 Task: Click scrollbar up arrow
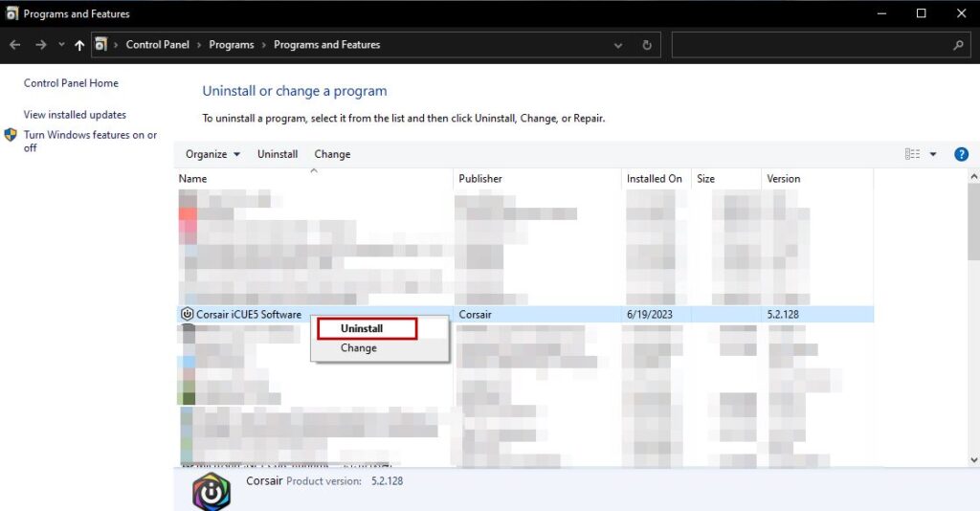(973, 177)
